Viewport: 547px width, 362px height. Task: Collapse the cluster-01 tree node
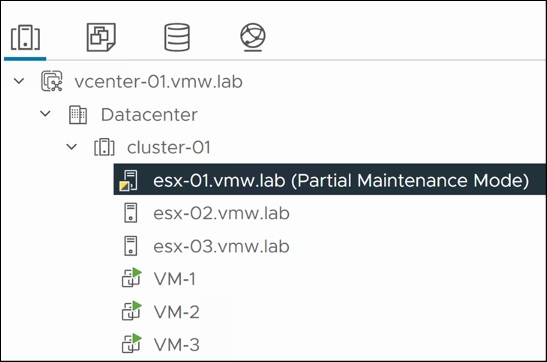[x=72, y=147]
